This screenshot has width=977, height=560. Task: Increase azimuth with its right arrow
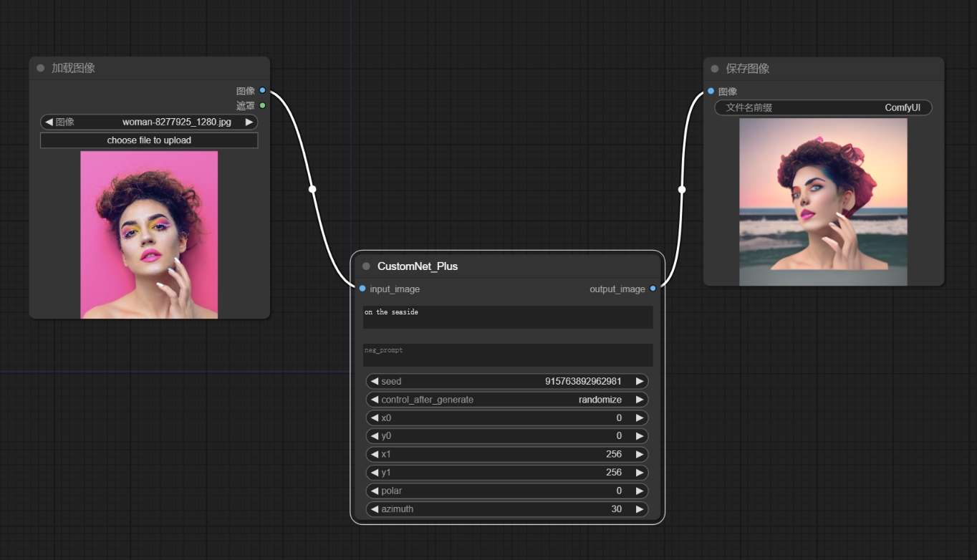point(640,509)
